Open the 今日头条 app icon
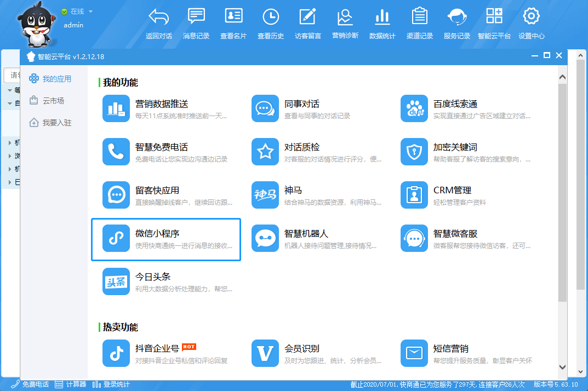 click(116, 281)
